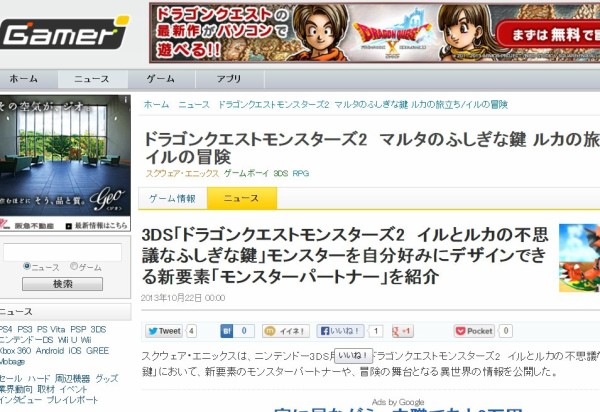Click the Ads by Google label

(398, 402)
